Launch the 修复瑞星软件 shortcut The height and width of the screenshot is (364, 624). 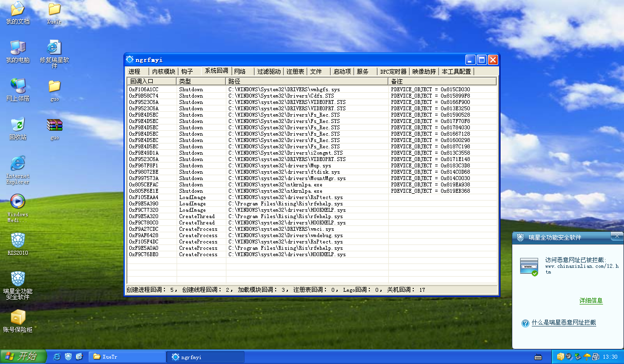coord(54,54)
